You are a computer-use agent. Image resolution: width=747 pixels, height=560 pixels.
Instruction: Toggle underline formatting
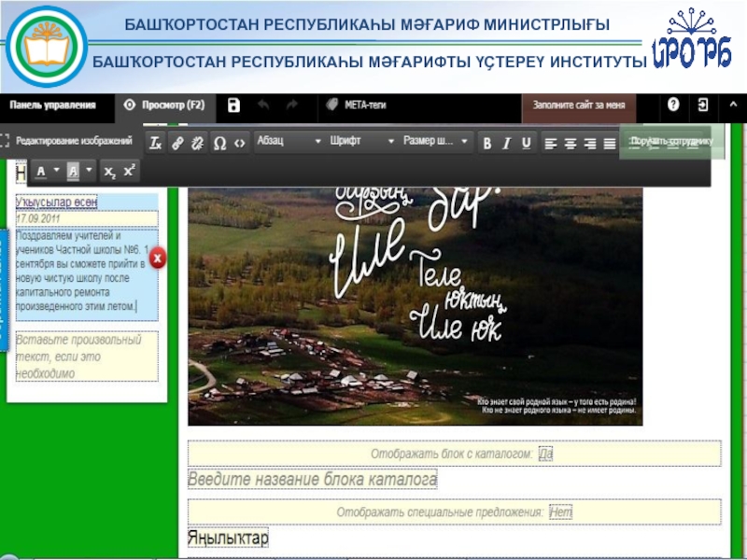click(526, 143)
